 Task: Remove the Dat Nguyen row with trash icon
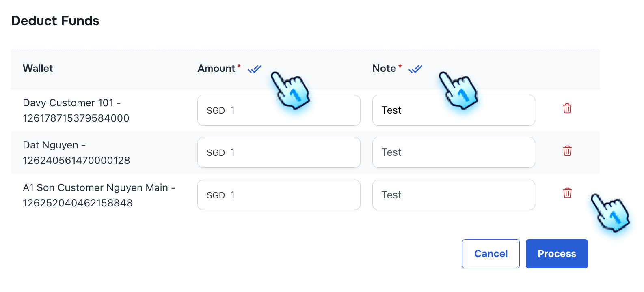point(567,151)
